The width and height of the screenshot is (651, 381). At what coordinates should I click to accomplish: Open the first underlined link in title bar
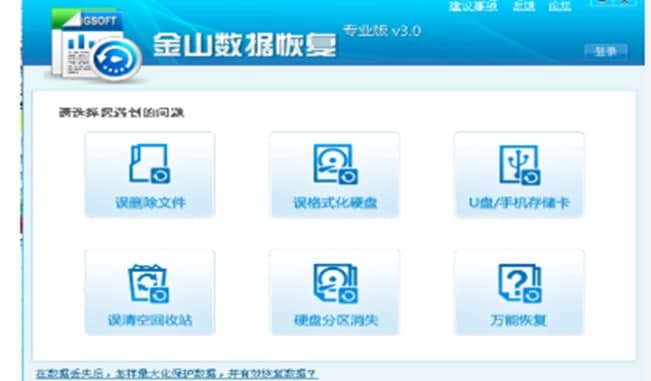point(473,6)
